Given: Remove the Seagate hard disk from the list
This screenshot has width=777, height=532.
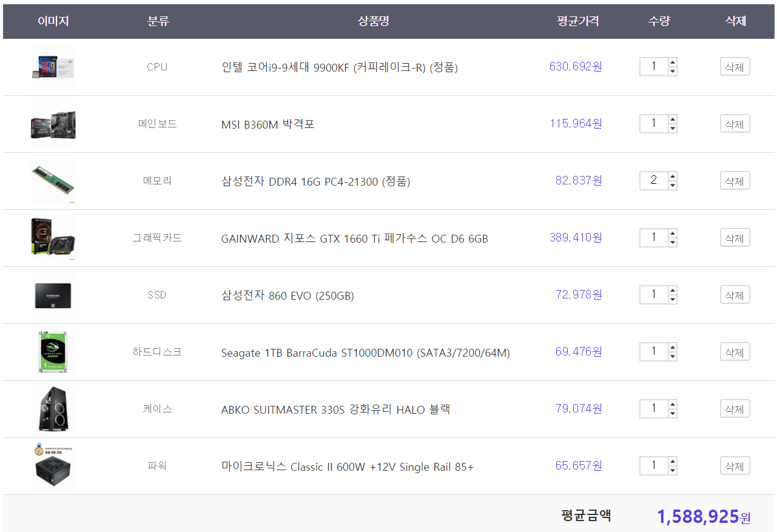Looking at the screenshot, I should click(x=735, y=352).
